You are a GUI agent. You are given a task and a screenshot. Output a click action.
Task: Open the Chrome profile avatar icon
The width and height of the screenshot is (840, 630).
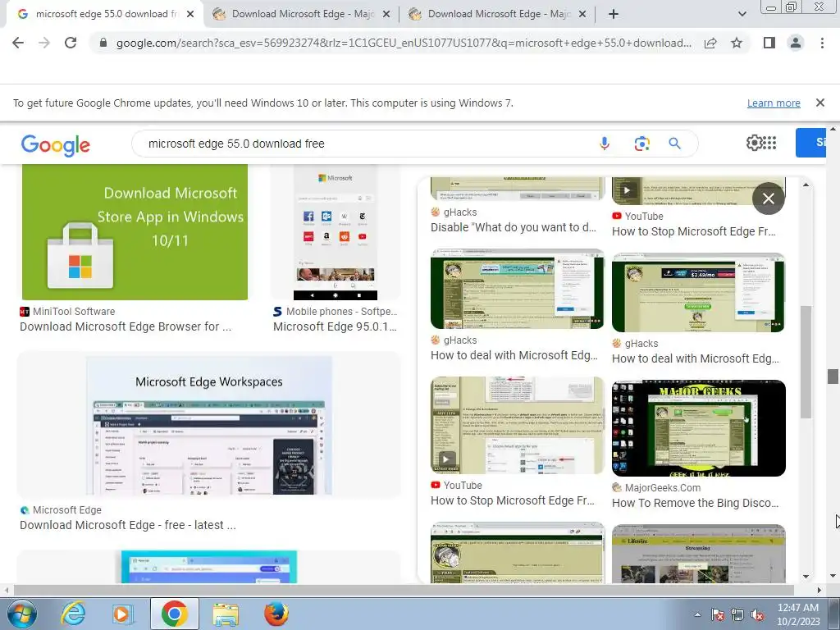[796, 43]
